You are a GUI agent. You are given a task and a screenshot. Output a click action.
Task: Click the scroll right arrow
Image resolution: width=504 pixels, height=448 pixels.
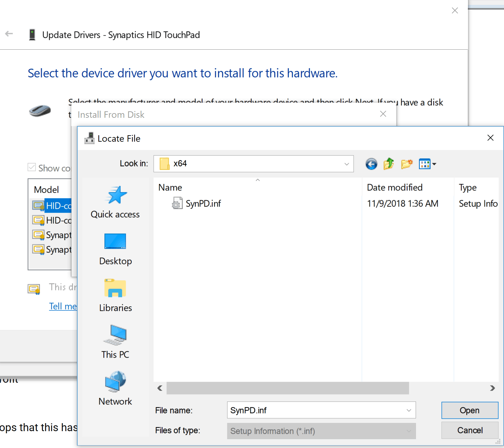[x=492, y=388]
